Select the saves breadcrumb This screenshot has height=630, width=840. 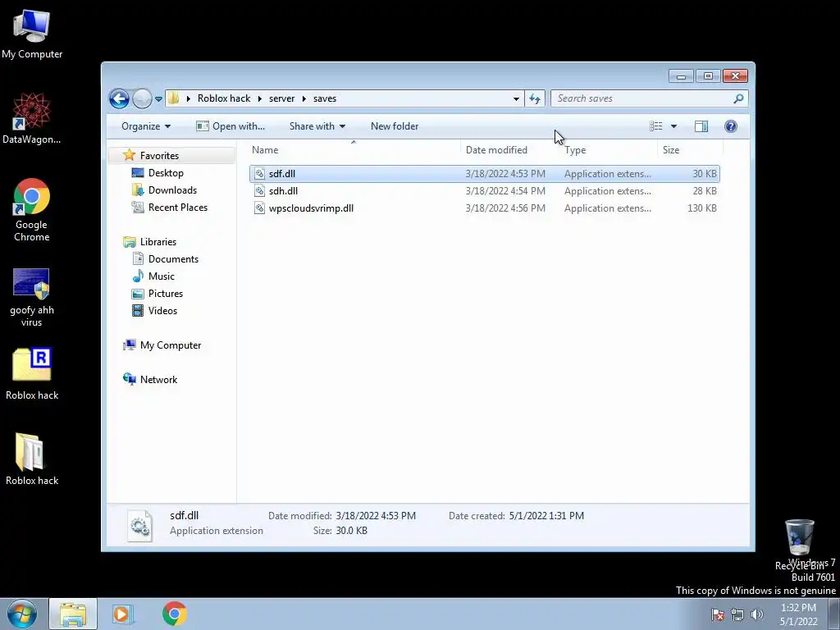tap(325, 98)
